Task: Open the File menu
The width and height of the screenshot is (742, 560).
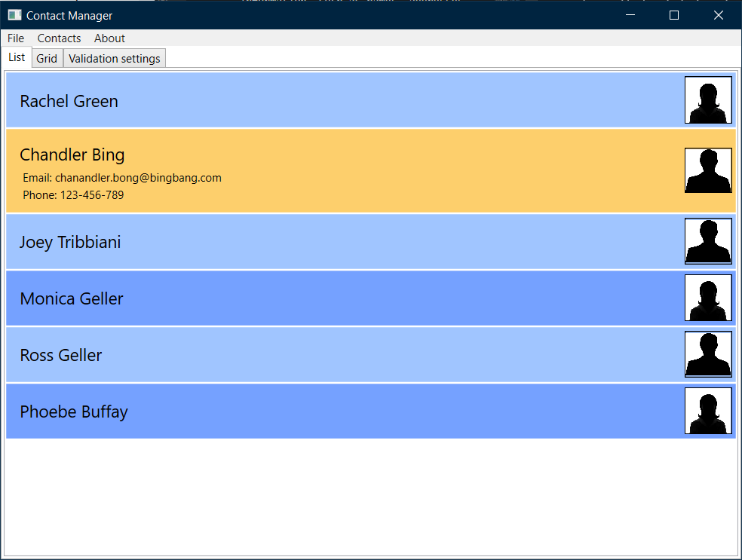Action: [15, 38]
